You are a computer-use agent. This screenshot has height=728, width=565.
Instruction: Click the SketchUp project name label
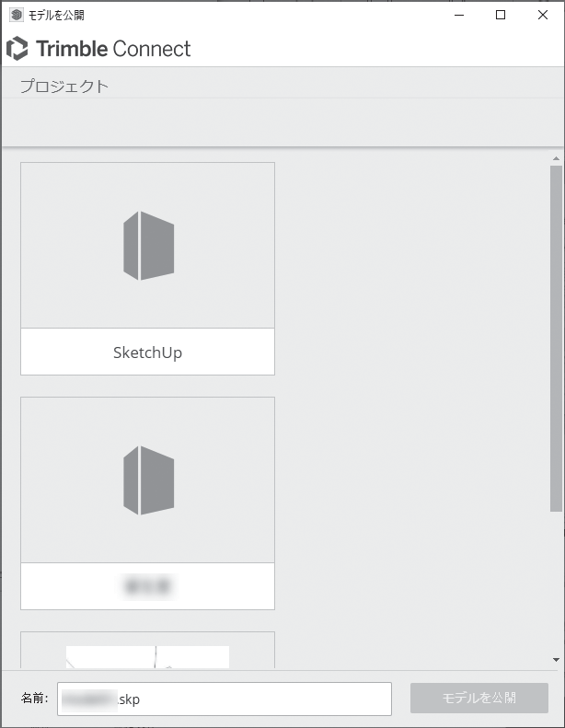coord(147,352)
